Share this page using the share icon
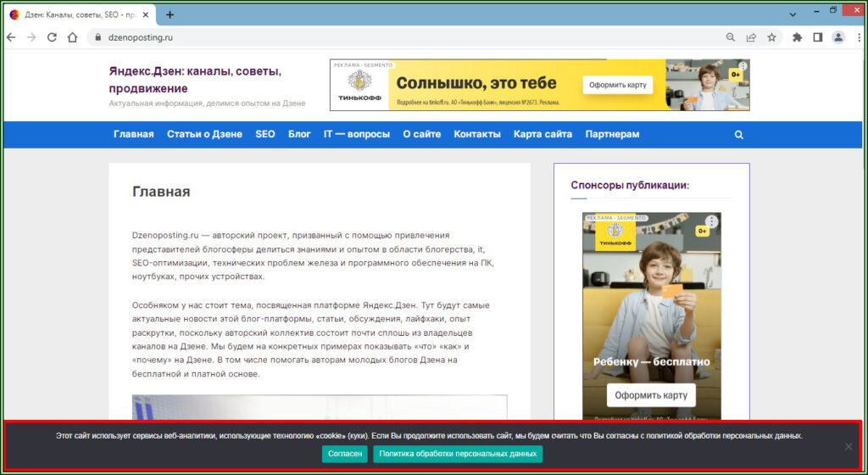 tap(751, 37)
